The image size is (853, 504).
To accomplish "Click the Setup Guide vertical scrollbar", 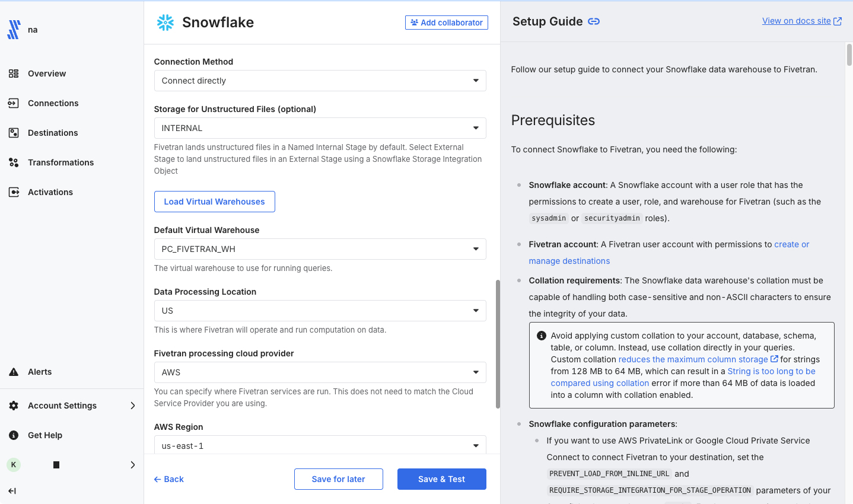I will tap(849, 55).
